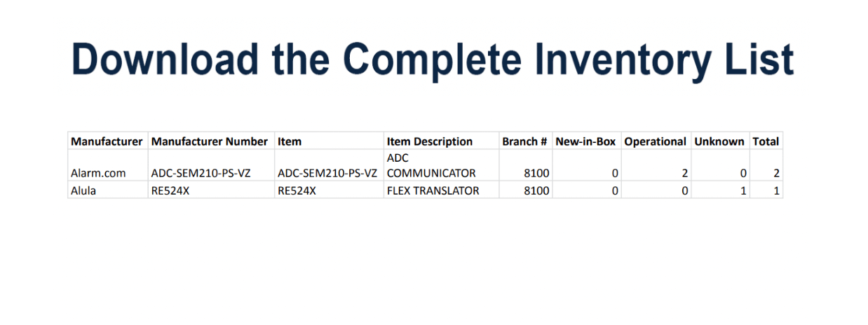This screenshot has height=325, width=868.
Task: Click the Item Description column header
Action: 430,141
